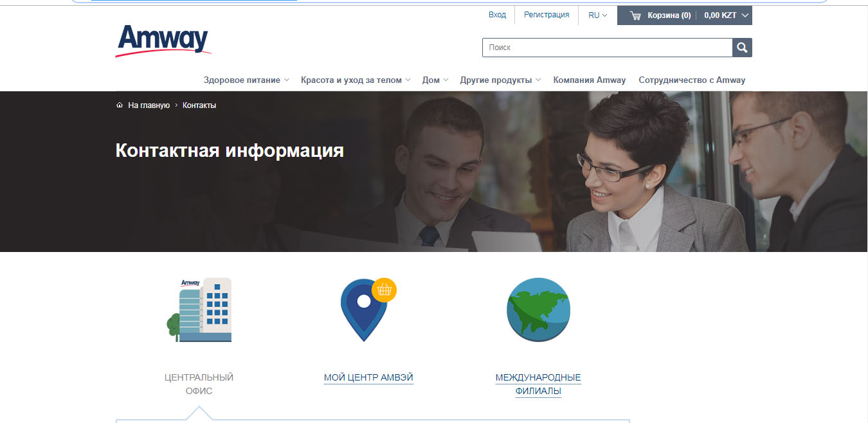868x423 pixels.
Task: Click the Amway logo
Action: pos(163,40)
